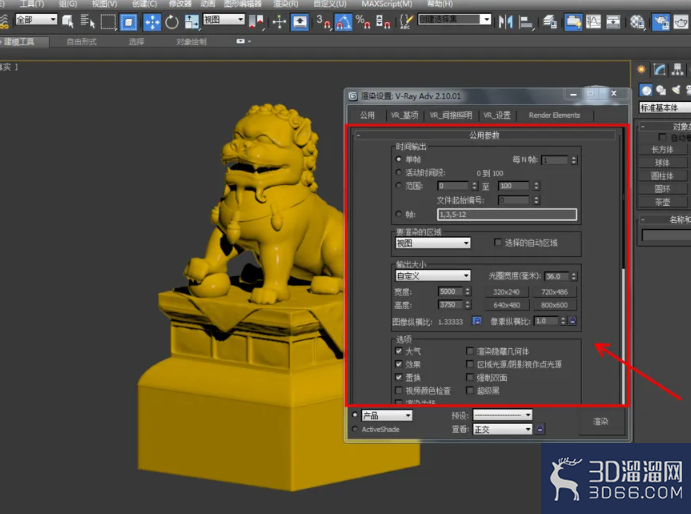This screenshot has height=514, width=691.
Task: Toggle Percent Snap in the toolbar
Action: pos(363,21)
